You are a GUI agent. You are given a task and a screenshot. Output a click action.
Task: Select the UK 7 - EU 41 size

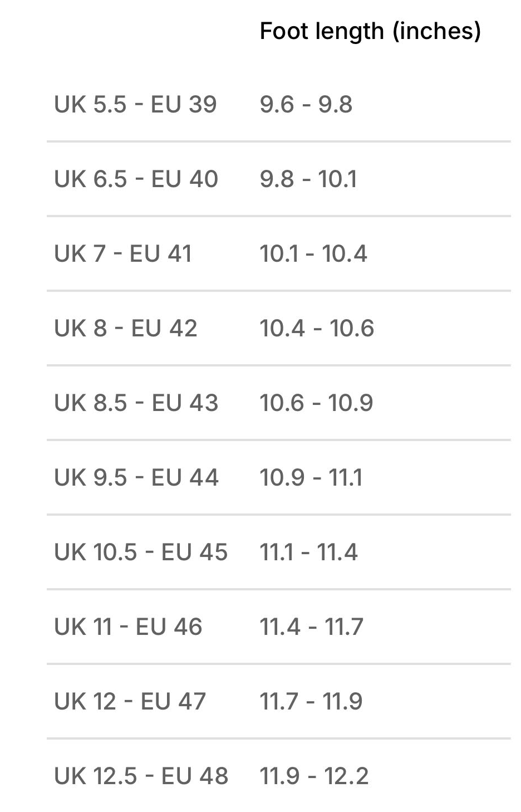pyautogui.click(x=123, y=254)
